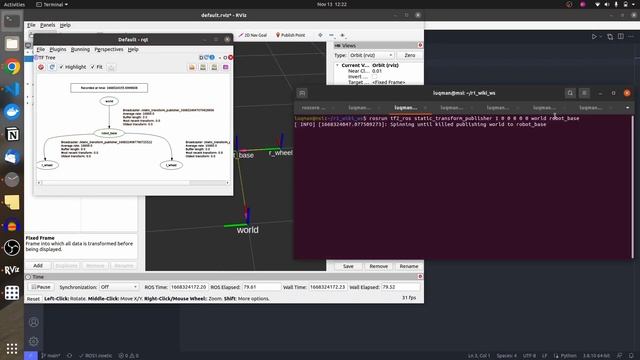The width and height of the screenshot is (640, 360).
Task: Click the Zero button in Views panel
Action: coord(409,55)
